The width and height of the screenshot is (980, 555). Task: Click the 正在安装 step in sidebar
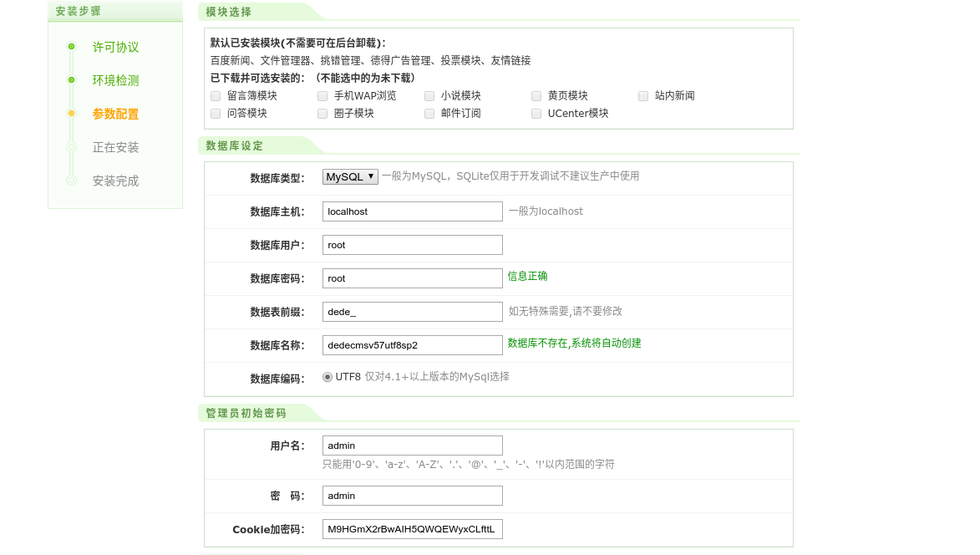(x=115, y=147)
